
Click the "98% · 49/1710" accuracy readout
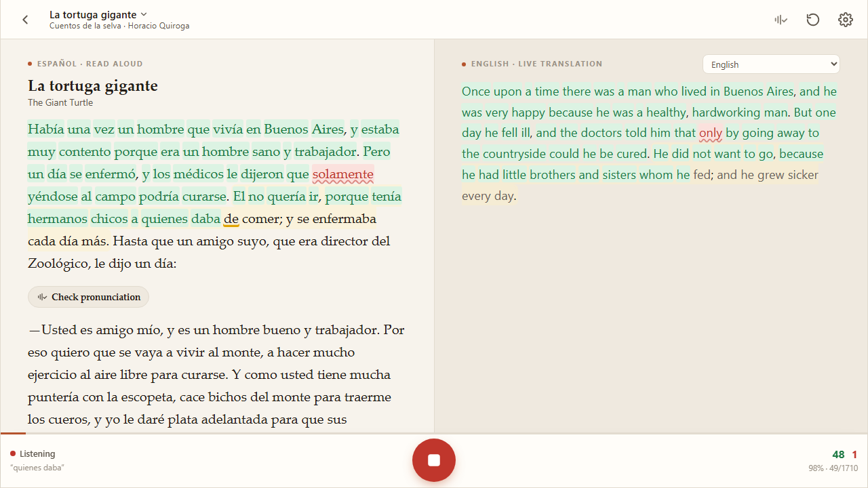(833, 468)
